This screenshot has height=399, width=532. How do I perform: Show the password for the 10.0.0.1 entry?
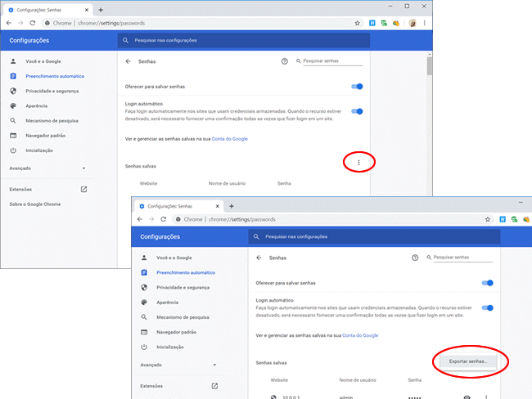coord(467,397)
